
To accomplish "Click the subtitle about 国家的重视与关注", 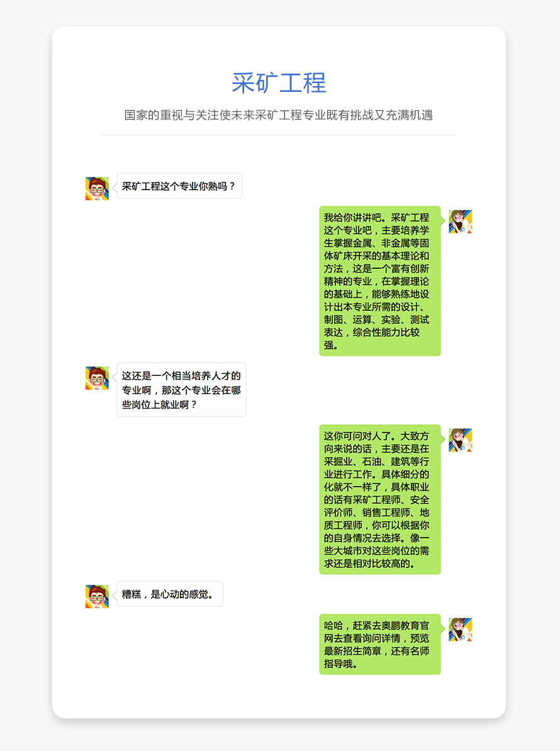I will (279, 115).
